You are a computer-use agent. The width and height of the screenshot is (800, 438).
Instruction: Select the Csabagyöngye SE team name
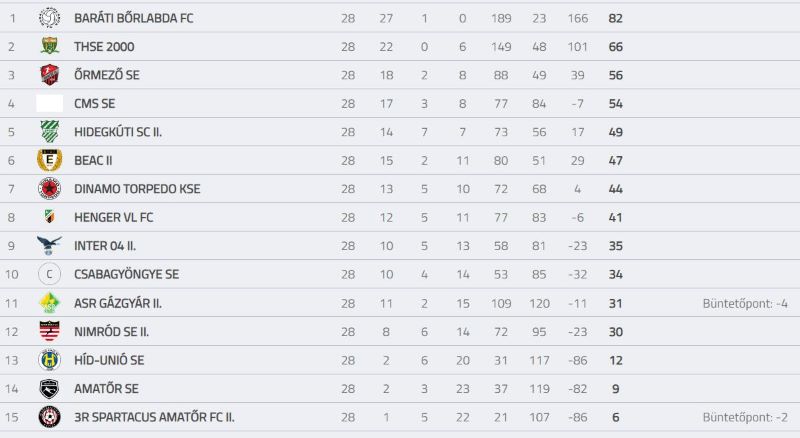(127, 275)
